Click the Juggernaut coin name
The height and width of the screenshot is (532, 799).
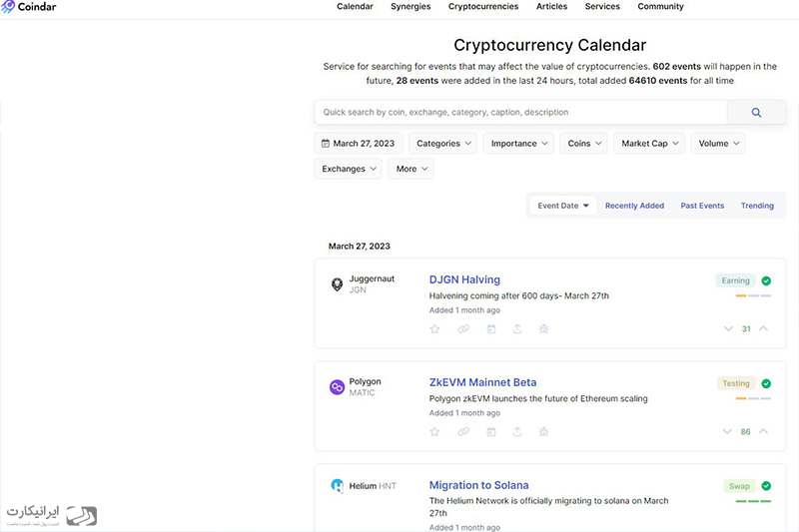[372, 279]
